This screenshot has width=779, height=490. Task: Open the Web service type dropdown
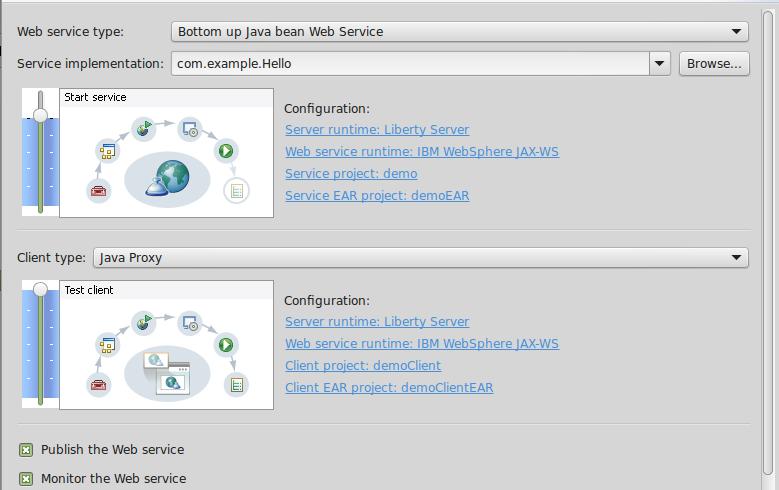tap(460, 32)
